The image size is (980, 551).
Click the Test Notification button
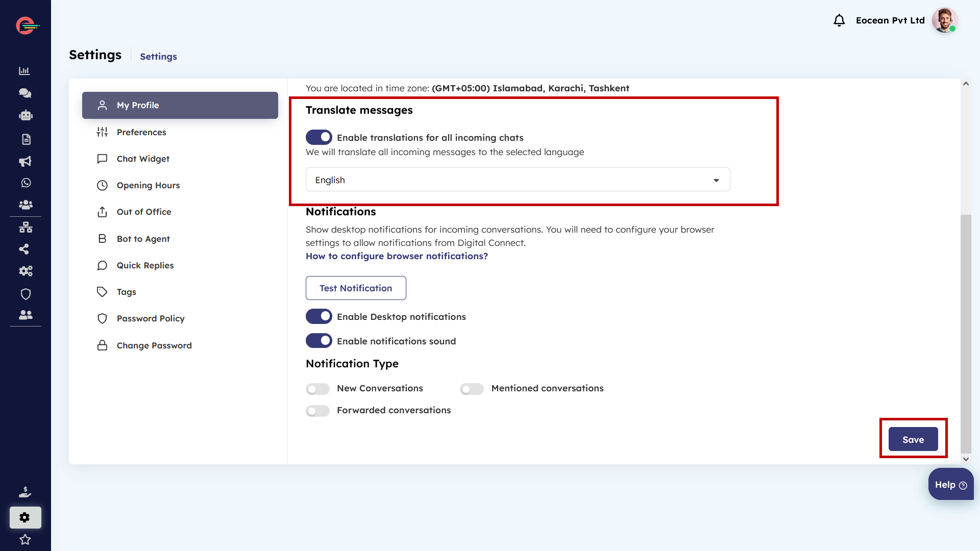[x=356, y=288]
